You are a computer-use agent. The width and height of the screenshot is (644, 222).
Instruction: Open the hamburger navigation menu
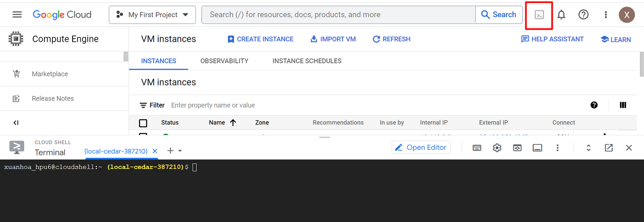(17, 15)
